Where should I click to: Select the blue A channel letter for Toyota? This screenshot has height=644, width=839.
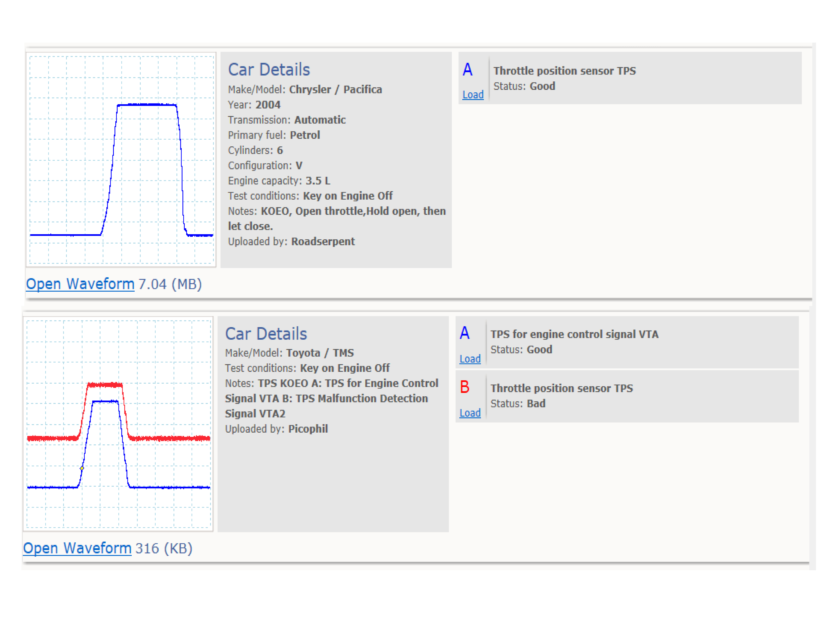coord(465,333)
